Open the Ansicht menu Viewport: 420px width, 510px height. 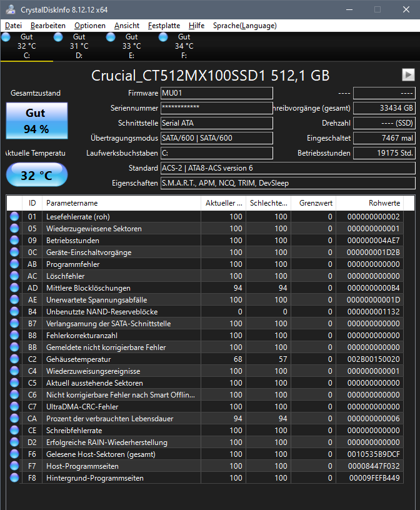(126, 26)
